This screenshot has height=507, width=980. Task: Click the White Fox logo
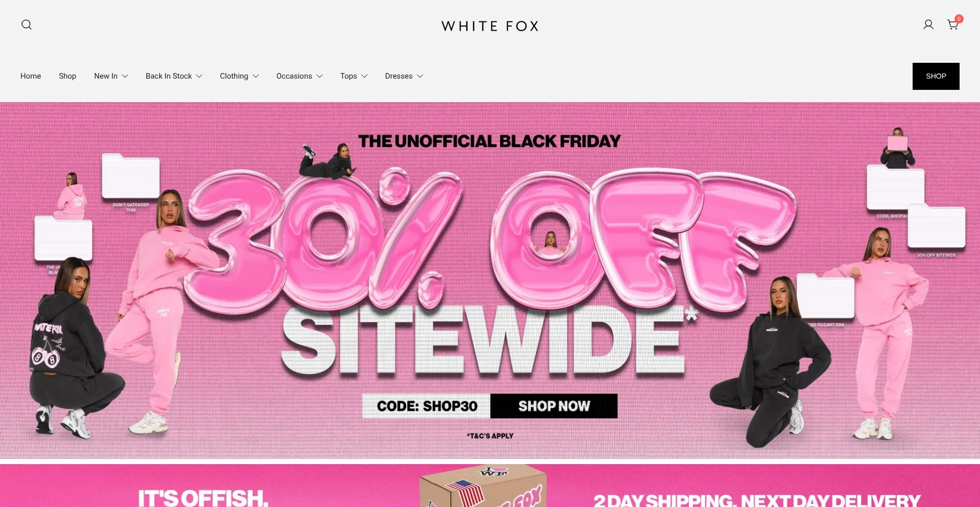coord(490,26)
